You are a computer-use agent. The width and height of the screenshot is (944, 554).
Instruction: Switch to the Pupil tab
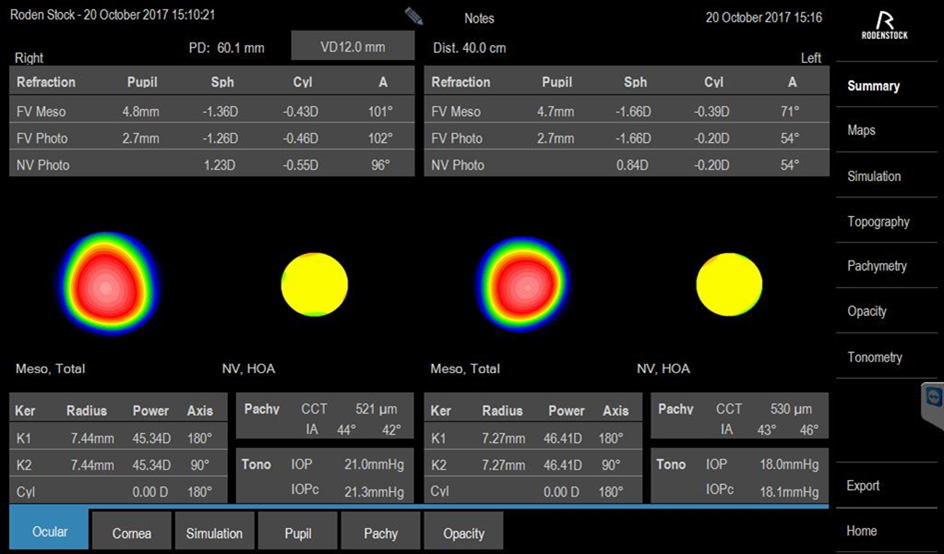(x=298, y=533)
